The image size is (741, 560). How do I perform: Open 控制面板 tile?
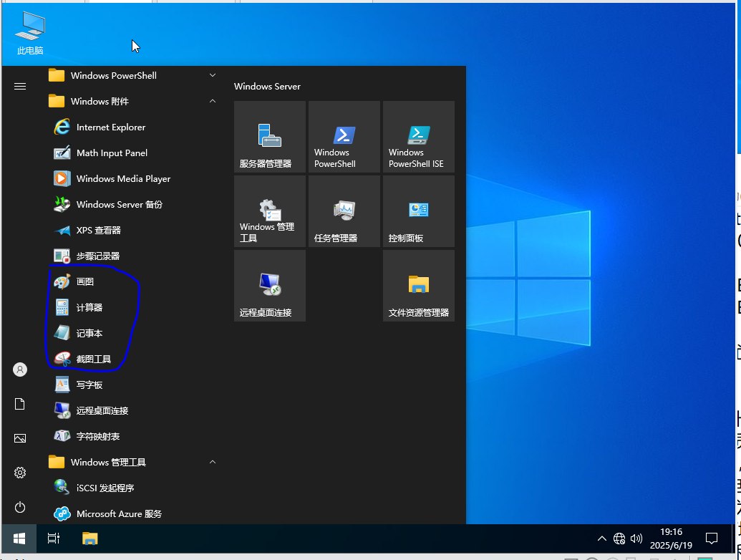point(419,211)
